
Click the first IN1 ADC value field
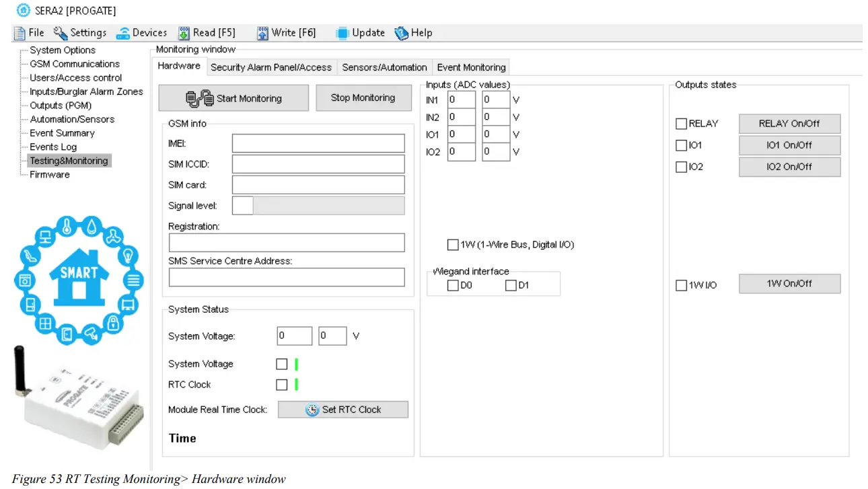click(462, 100)
